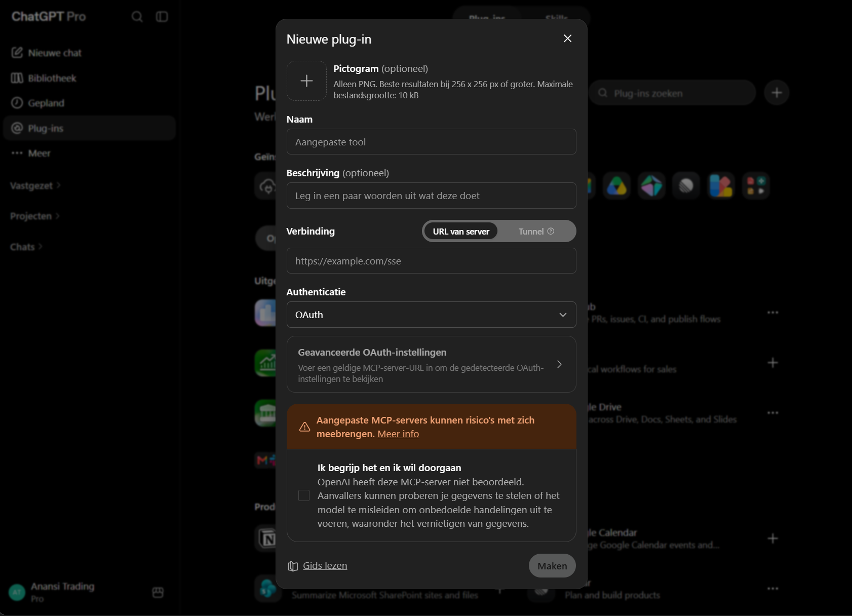Check Ik begrijp het en ik wil doorgaan
Image resolution: width=852 pixels, height=616 pixels.
click(x=304, y=495)
